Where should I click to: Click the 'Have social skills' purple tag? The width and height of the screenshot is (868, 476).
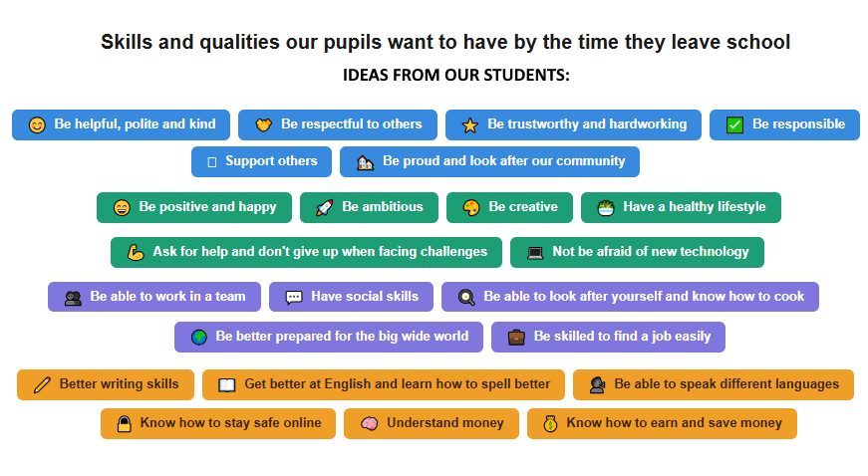351,297
